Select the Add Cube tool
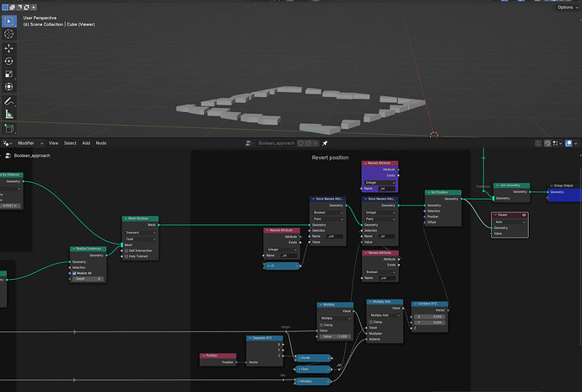The height and width of the screenshot is (392, 582). [9, 128]
